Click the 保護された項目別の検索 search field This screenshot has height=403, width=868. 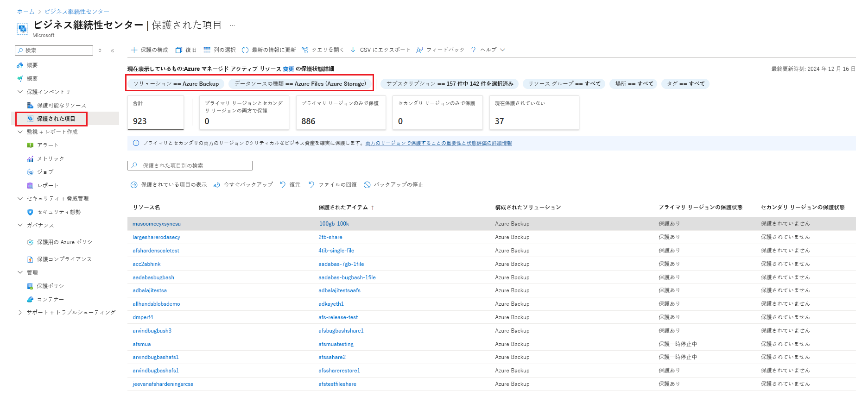coord(190,166)
